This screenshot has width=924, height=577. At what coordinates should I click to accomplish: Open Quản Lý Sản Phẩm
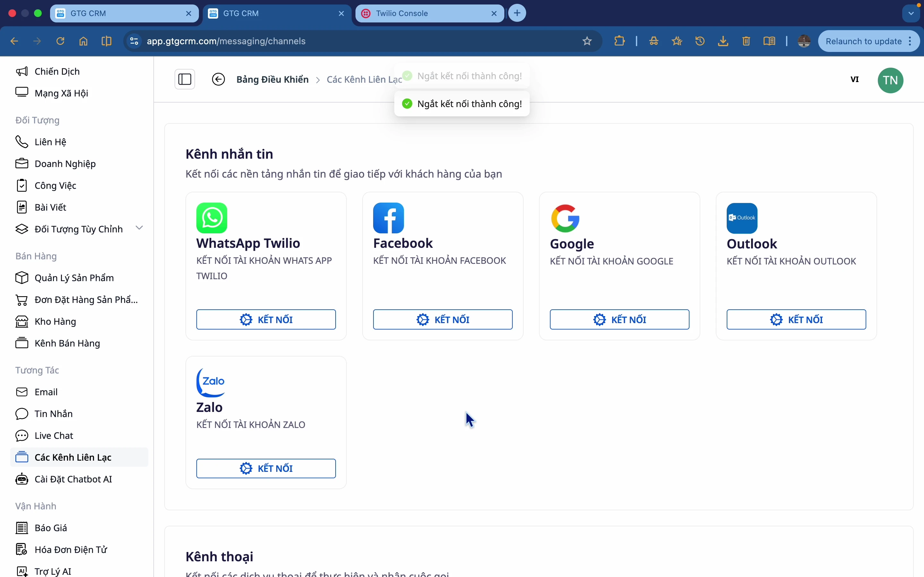(74, 278)
